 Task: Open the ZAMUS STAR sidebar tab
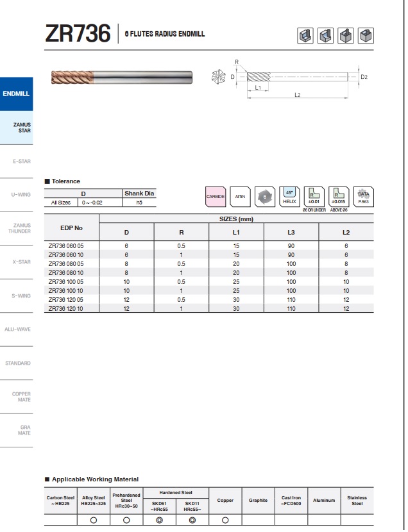(x=16, y=128)
